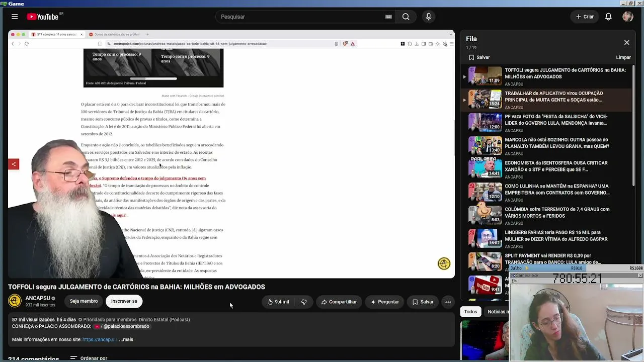Viewport: 644px width, 362px height.
Task: Open the SPLIT PAYMENT queue thumbnail
Action: [485, 261]
